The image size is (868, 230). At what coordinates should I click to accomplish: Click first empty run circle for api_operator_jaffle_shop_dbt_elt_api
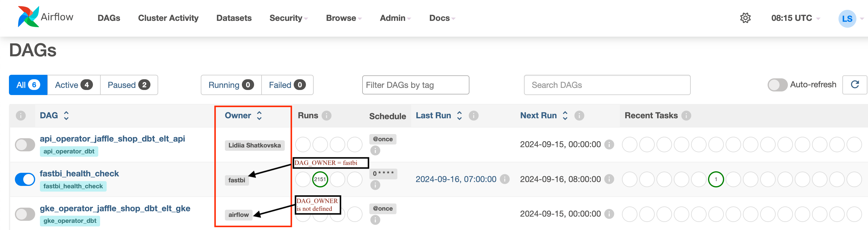click(x=303, y=144)
